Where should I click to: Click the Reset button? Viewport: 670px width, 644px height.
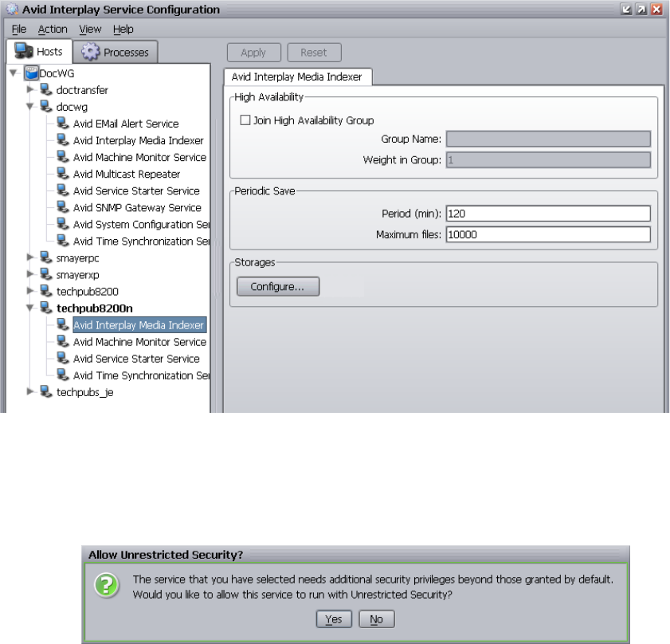(x=314, y=52)
